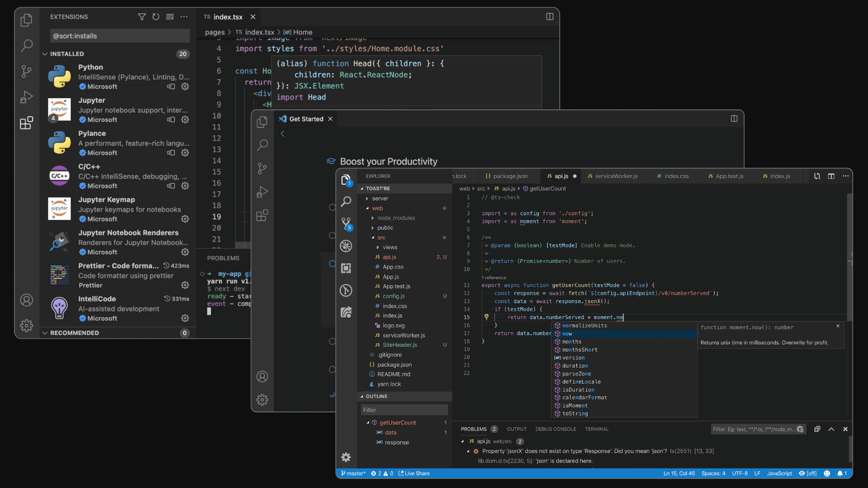Collapse the OUTLINE section
Image resolution: width=868 pixels, height=488 pixels.
[x=376, y=396]
